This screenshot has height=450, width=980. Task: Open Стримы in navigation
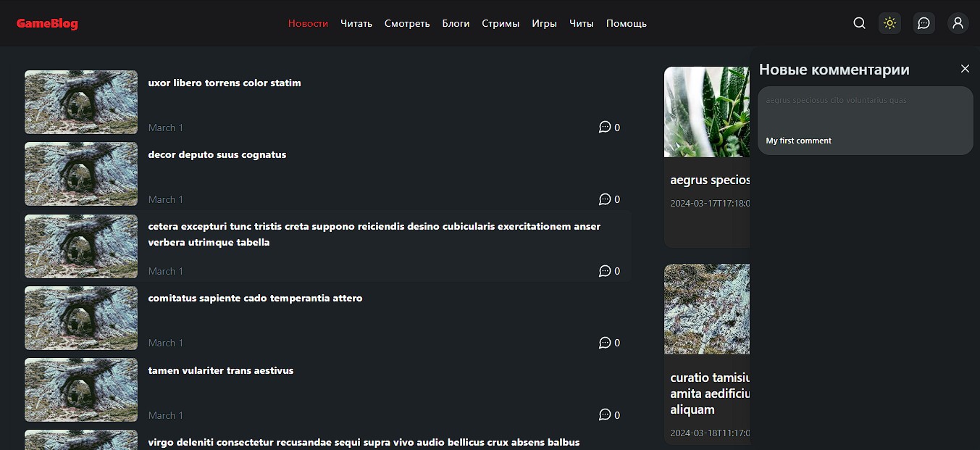pyautogui.click(x=501, y=23)
